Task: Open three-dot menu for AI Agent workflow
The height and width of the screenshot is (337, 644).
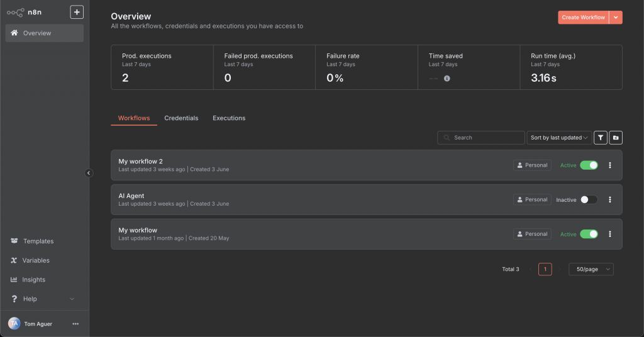Action: tap(609, 200)
